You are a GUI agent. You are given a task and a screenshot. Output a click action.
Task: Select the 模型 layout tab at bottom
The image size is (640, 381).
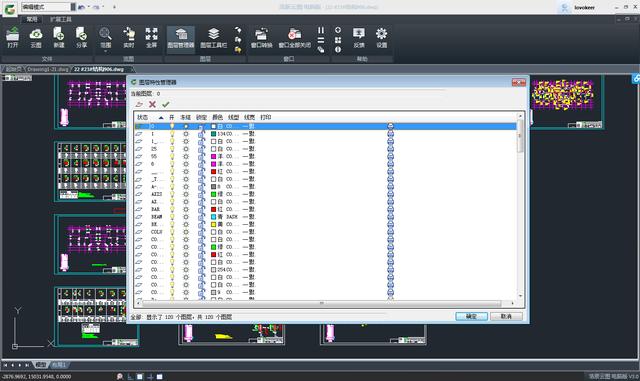tap(40, 365)
